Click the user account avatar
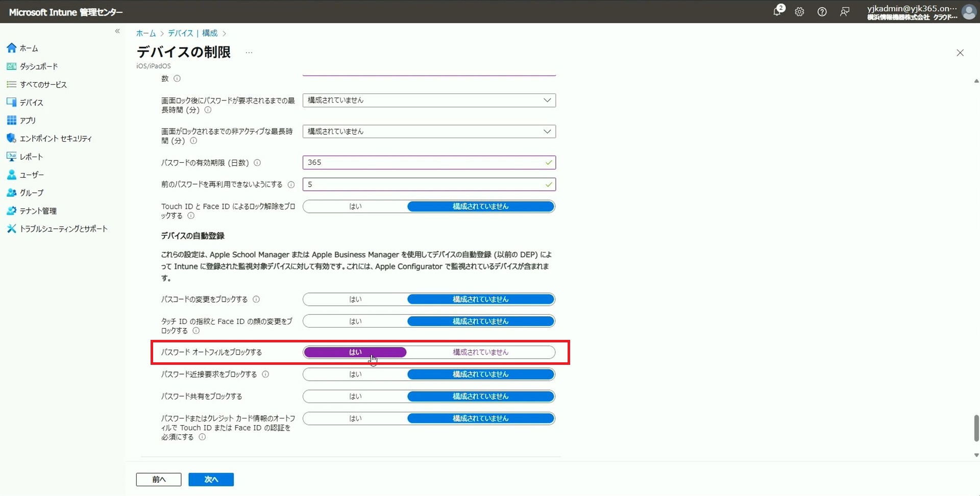This screenshot has width=980, height=496. [968, 12]
